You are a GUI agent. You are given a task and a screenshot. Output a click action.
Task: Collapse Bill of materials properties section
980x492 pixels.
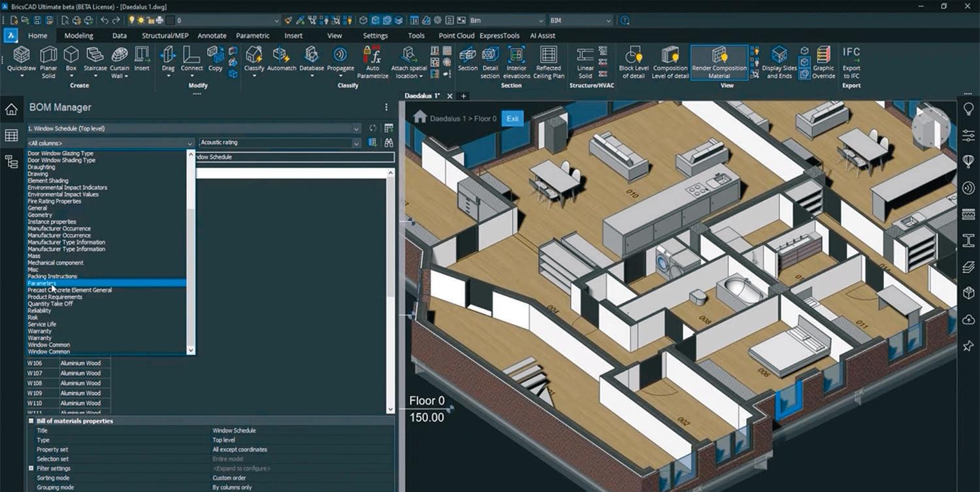click(31, 421)
